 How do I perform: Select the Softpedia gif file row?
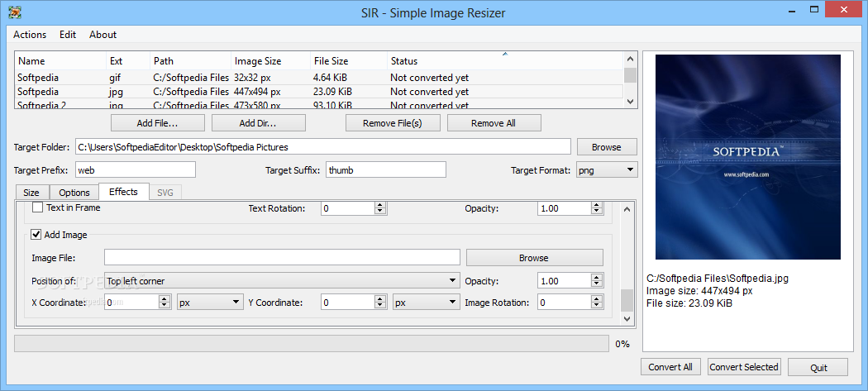(x=319, y=78)
